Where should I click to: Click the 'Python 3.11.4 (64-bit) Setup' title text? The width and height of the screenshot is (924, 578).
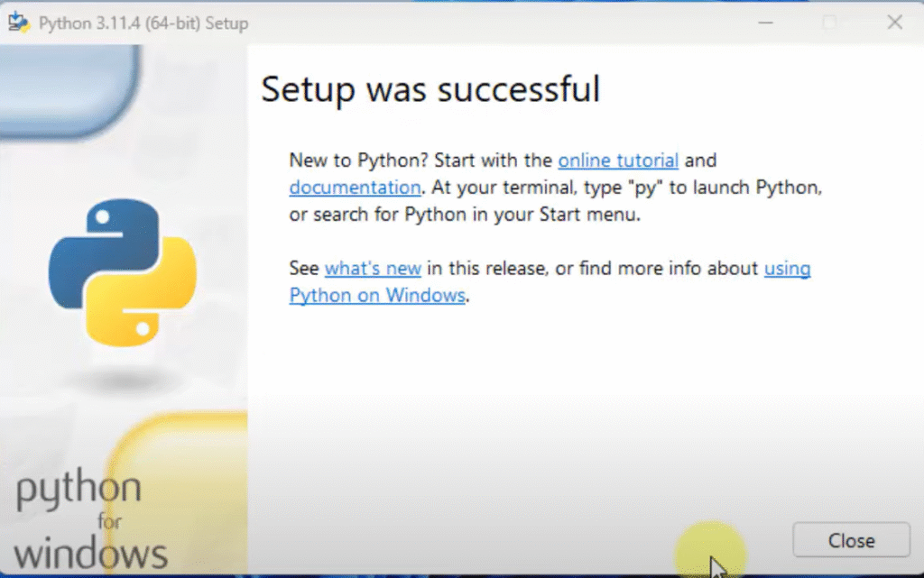(143, 23)
